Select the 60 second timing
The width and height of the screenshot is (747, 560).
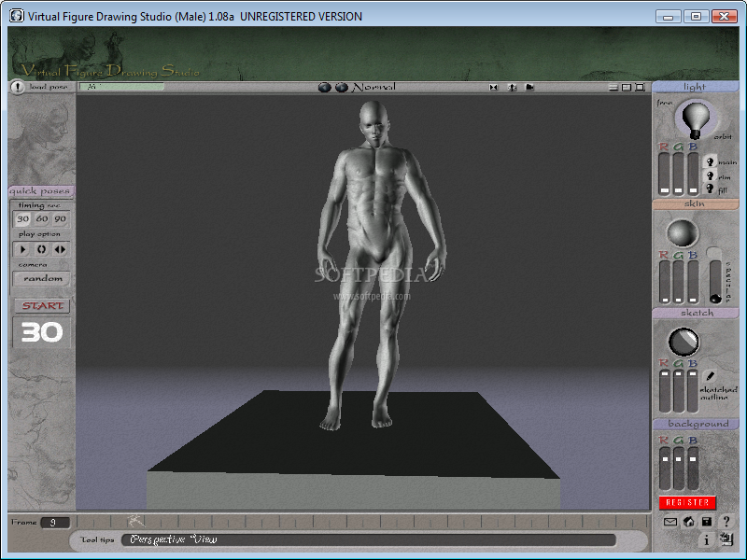pyautogui.click(x=42, y=219)
